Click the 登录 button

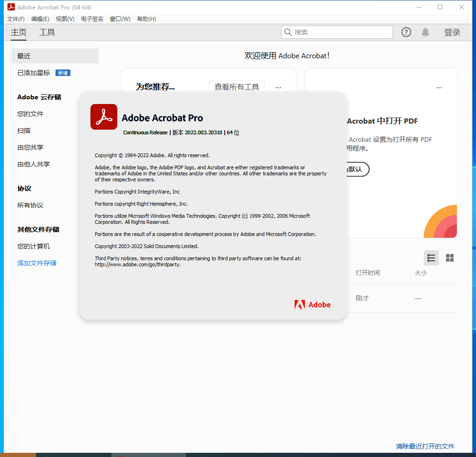[x=452, y=32]
